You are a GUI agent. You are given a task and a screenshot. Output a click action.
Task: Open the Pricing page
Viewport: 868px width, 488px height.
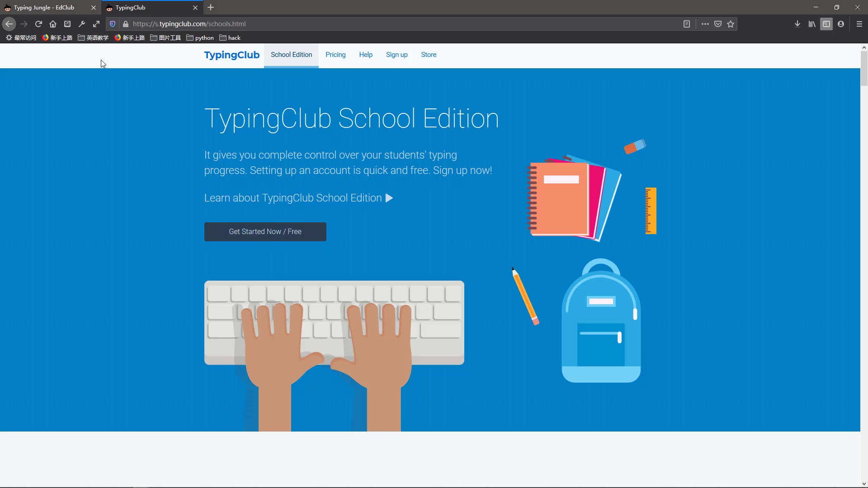point(335,55)
